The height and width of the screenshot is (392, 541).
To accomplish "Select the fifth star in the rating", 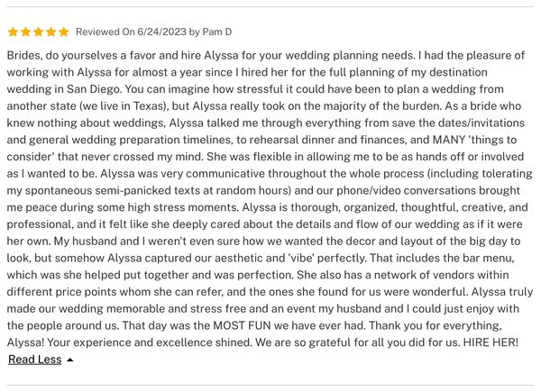I will (63, 32).
